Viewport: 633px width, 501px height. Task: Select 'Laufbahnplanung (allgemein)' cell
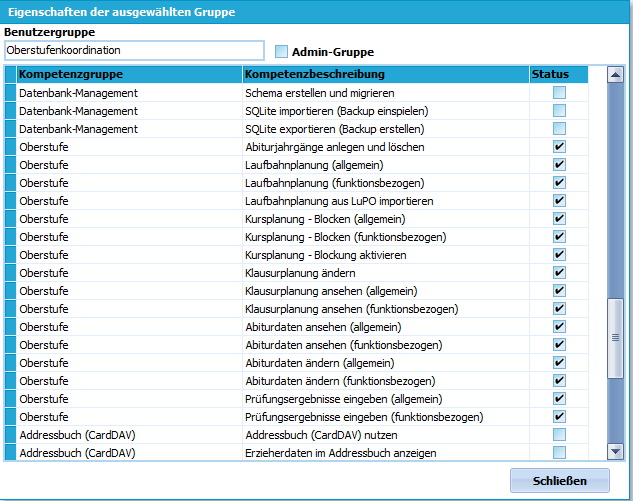386,165
